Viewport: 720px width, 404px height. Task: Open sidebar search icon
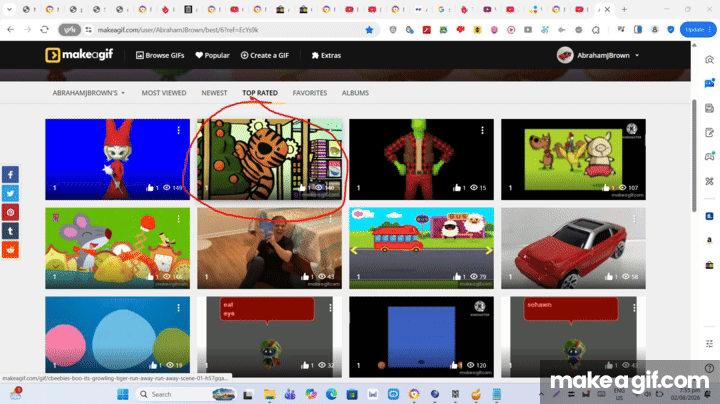coord(709,60)
